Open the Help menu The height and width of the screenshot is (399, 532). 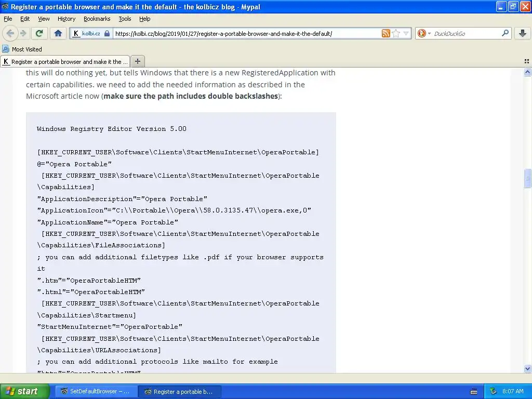coord(144,19)
